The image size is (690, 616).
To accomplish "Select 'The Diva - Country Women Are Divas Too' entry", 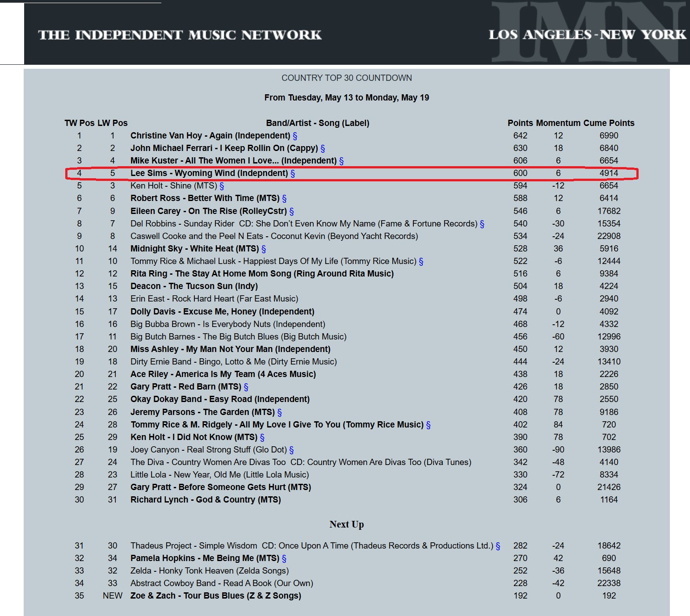I will click(301, 462).
